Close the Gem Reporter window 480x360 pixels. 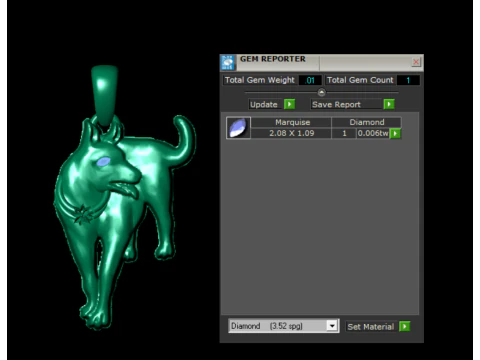pyautogui.click(x=416, y=62)
